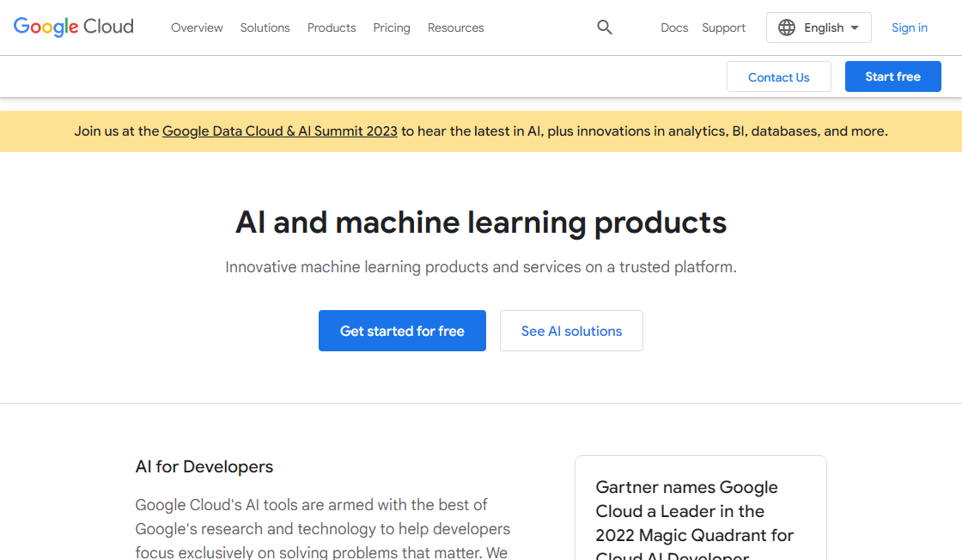This screenshot has width=962, height=560.
Task: Go to the Pricing menu item
Action: tap(392, 27)
